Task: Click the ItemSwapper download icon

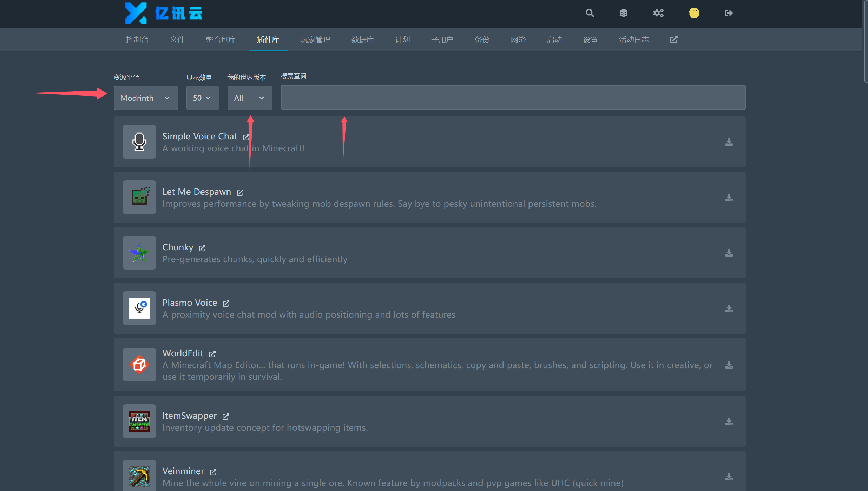Action: point(729,421)
